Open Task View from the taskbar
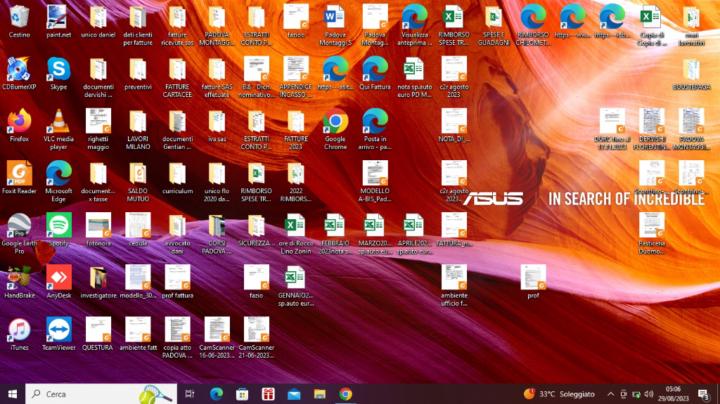 (x=190, y=394)
